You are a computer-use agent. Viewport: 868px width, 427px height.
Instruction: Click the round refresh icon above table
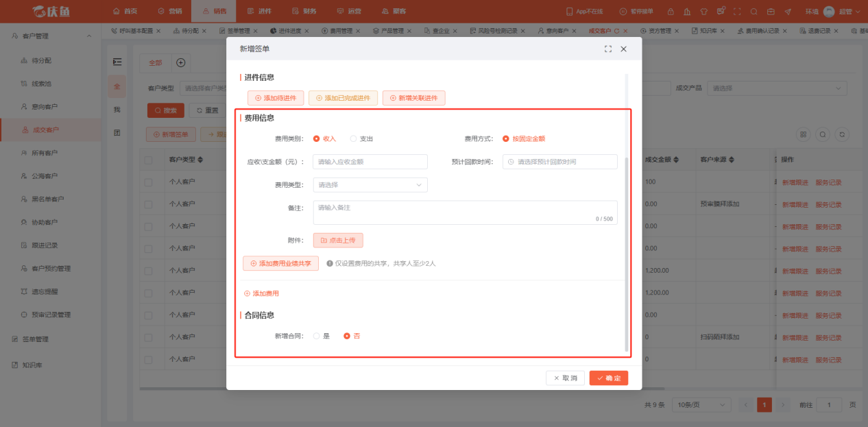[843, 135]
